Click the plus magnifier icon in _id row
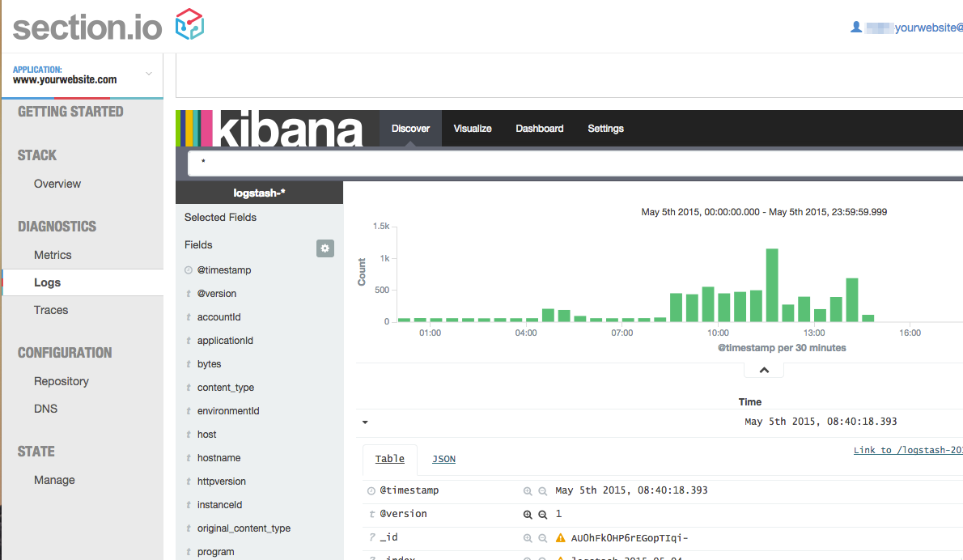This screenshot has height=560, width=963. 528,538
